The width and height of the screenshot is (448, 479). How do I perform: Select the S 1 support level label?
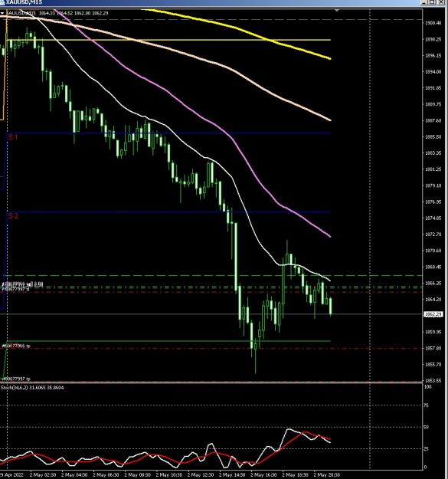tap(13, 137)
